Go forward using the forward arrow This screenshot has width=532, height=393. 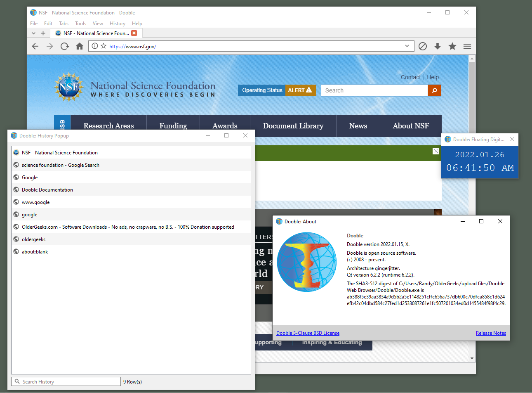[x=50, y=46]
